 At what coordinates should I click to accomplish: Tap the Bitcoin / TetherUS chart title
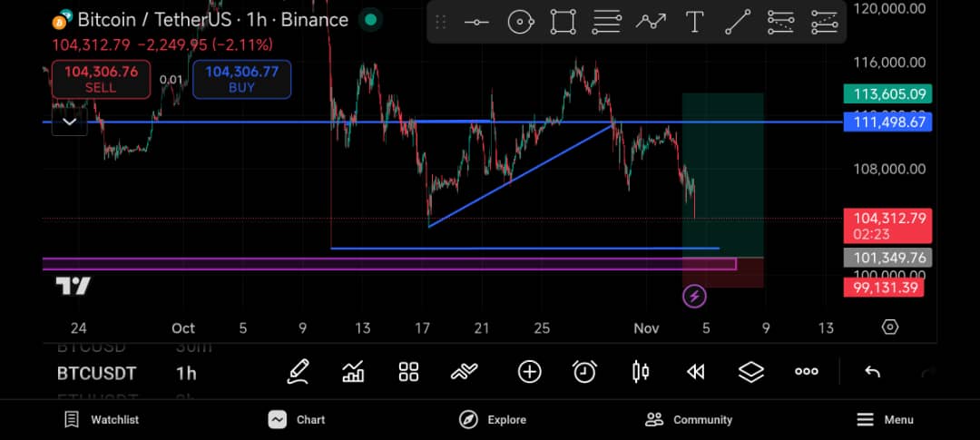pos(212,20)
